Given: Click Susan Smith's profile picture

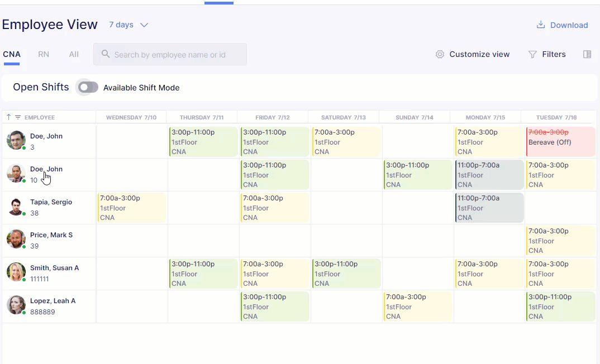Looking at the screenshot, I should (16, 272).
